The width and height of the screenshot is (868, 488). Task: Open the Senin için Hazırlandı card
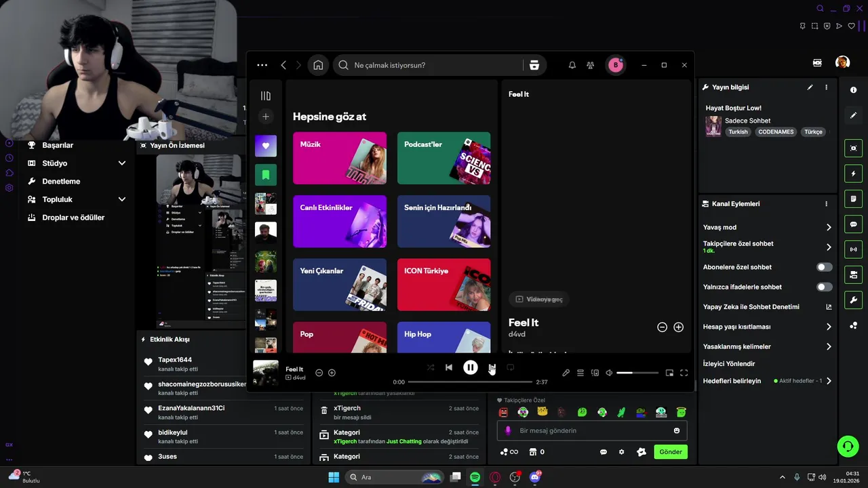443,221
